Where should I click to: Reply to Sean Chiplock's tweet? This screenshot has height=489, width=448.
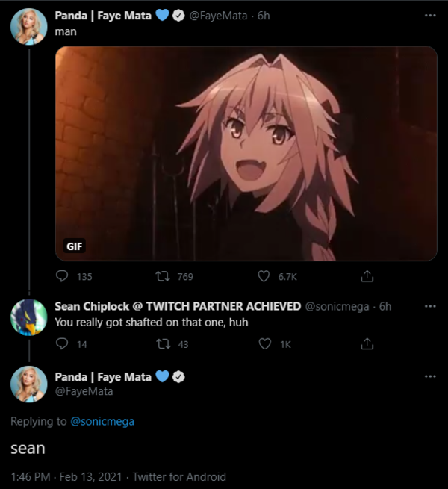[63, 344]
